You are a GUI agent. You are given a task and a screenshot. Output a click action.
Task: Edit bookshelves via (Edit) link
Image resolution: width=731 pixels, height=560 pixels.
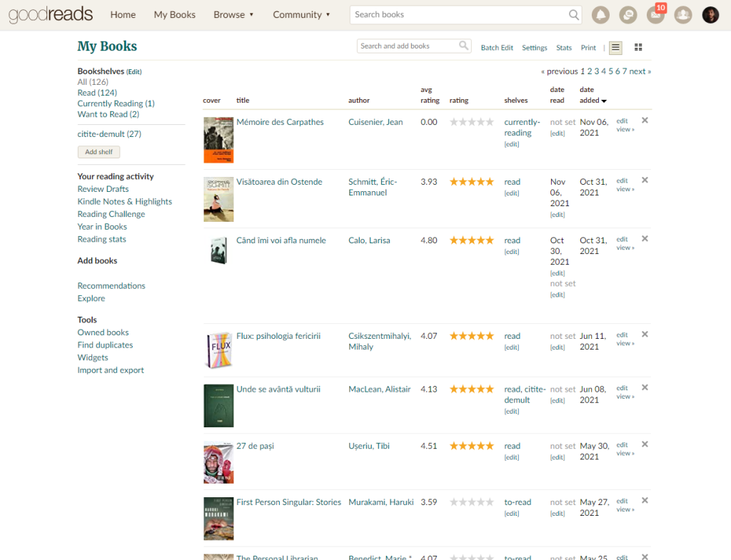pyautogui.click(x=134, y=72)
